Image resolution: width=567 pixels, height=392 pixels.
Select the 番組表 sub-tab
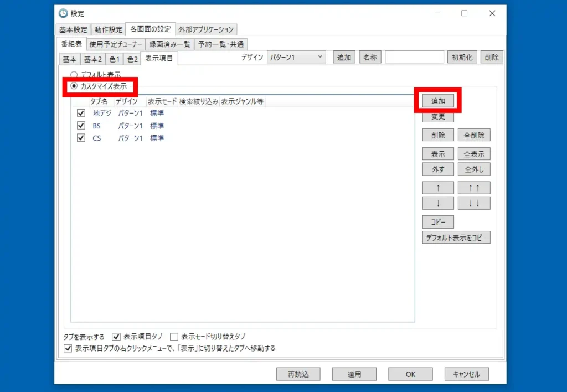coord(71,44)
